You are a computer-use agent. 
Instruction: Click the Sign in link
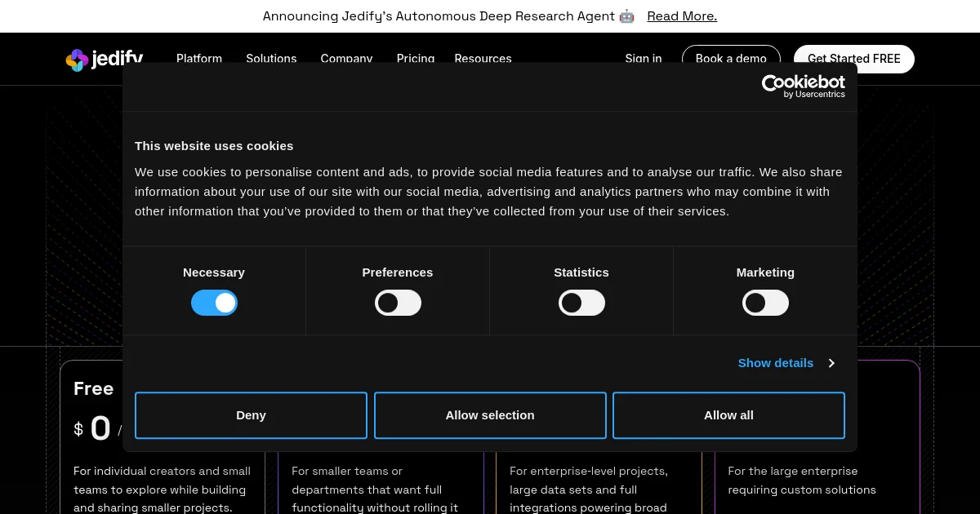644,59
